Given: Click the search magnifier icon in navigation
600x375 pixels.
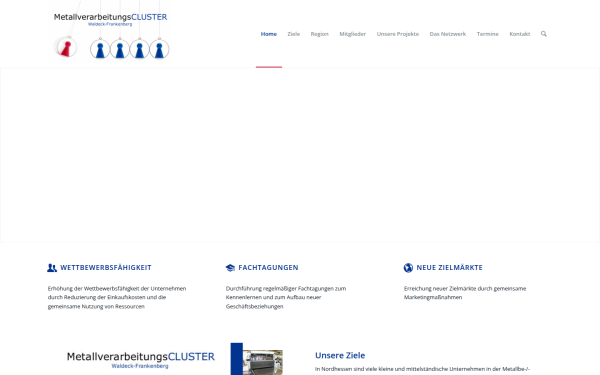Looking at the screenshot, I should [x=543, y=34].
